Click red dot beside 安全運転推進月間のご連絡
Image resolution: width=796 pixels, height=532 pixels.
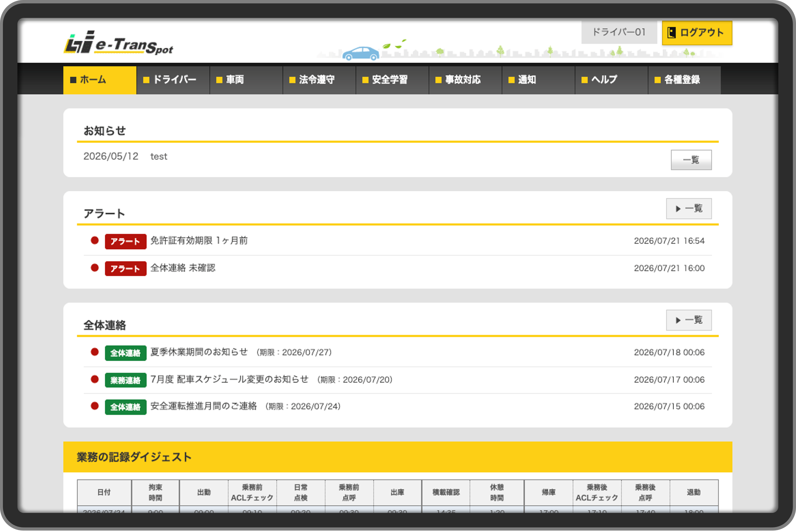click(x=95, y=406)
